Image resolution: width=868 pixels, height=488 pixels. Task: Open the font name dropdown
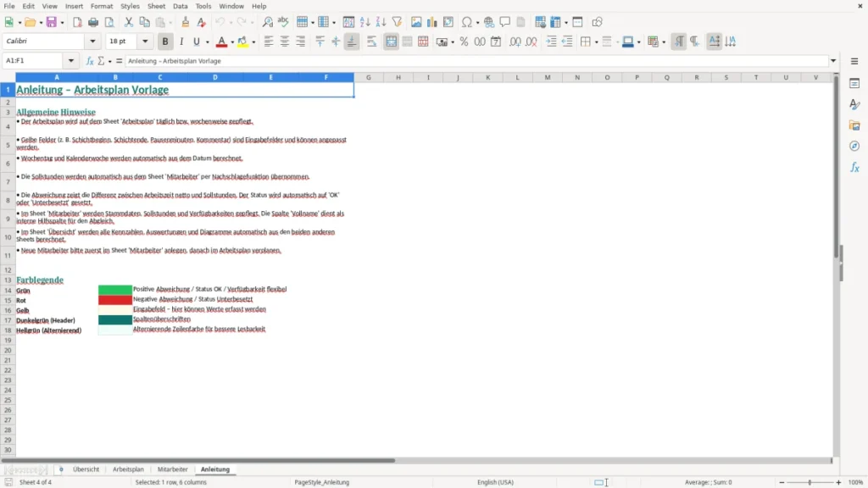pyautogui.click(x=92, y=41)
